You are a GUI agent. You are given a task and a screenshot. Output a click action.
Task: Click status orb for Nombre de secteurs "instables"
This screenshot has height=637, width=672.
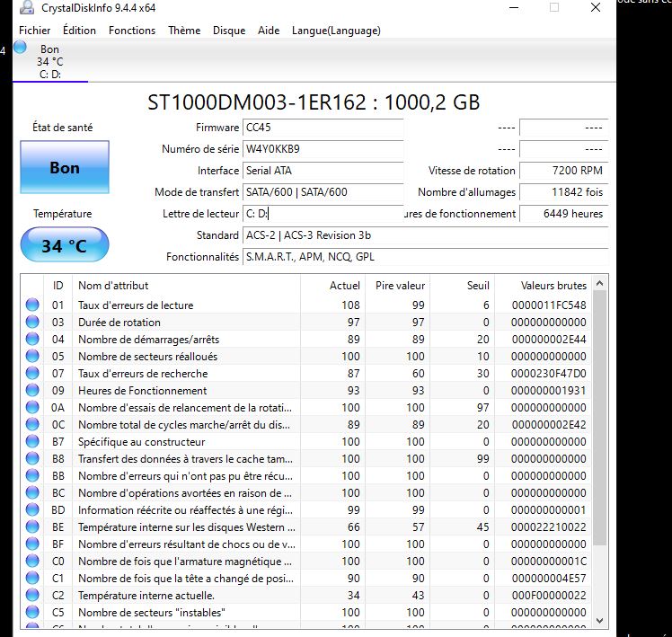coord(32,612)
